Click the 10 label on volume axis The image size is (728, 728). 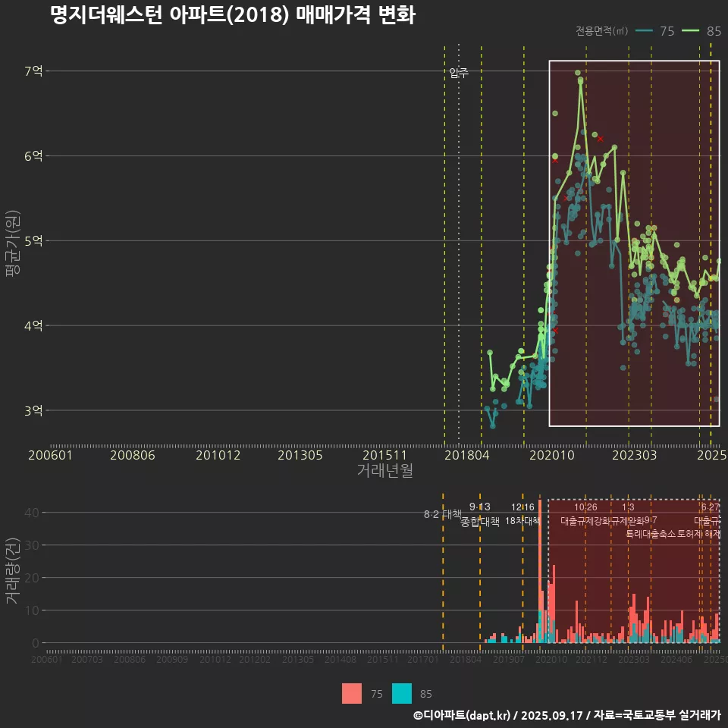32,610
